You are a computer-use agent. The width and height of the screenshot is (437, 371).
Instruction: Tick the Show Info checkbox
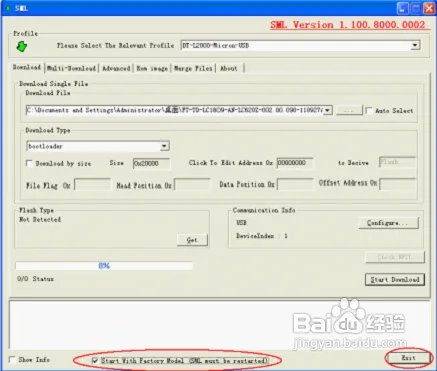pos(12,360)
